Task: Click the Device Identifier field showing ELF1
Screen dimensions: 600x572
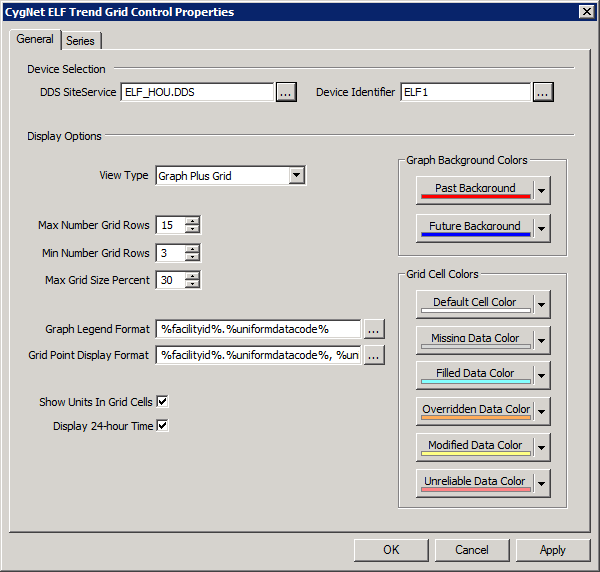Action: [466, 92]
